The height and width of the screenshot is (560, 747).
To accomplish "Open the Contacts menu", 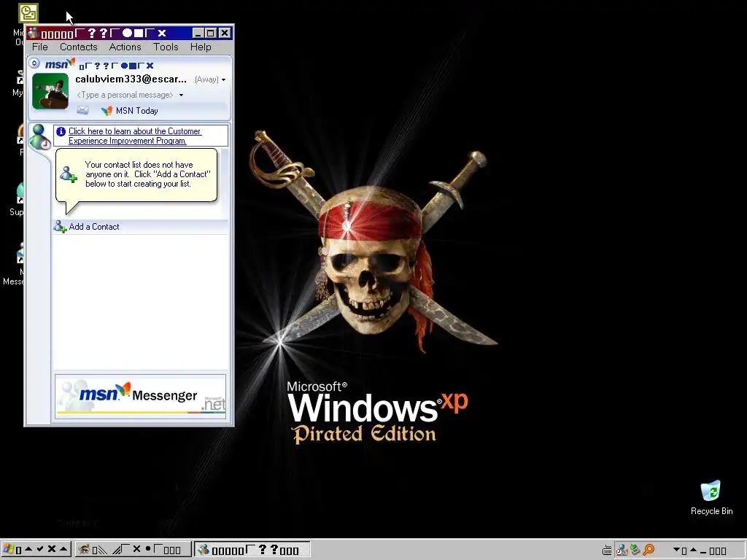I will (x=78, y=47).
